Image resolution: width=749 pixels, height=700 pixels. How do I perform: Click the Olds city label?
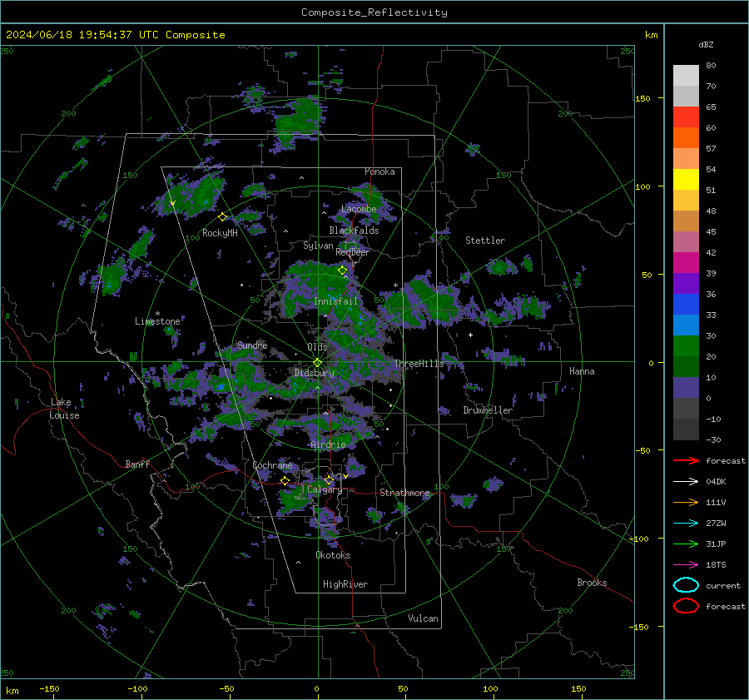point(317,347)
